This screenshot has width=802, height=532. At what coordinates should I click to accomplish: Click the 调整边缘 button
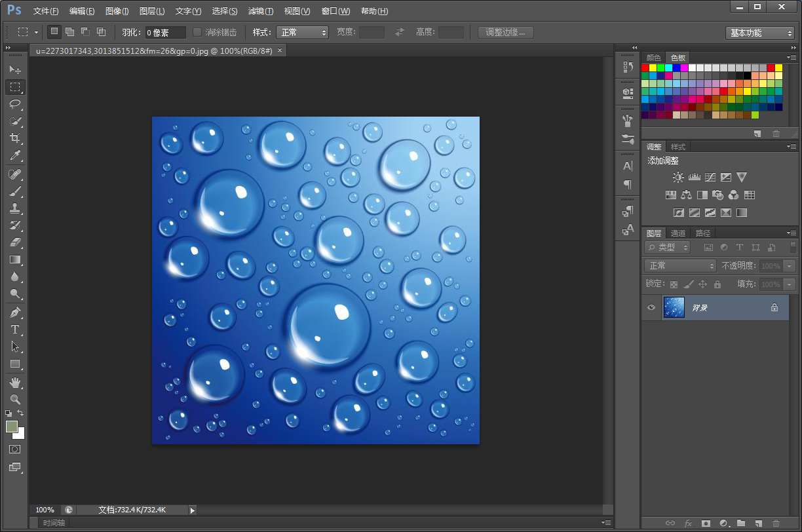point(505,32)
